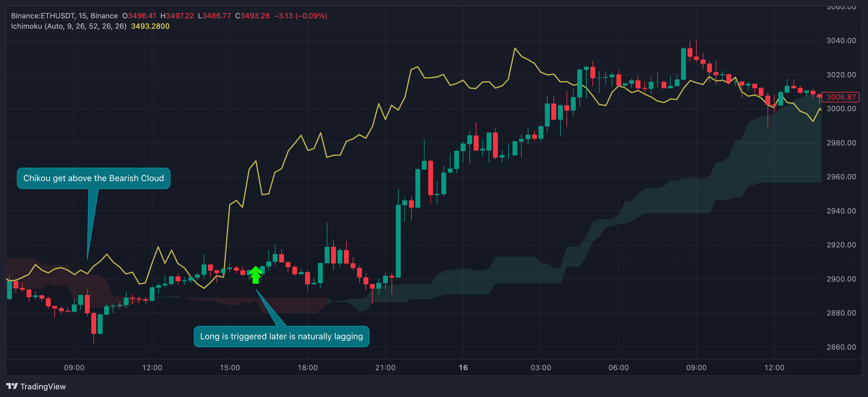The width and height of the screenshot is (868, 397).
Task: Click the 2860.00 price scale label
Action: click(x=841, y=347)
